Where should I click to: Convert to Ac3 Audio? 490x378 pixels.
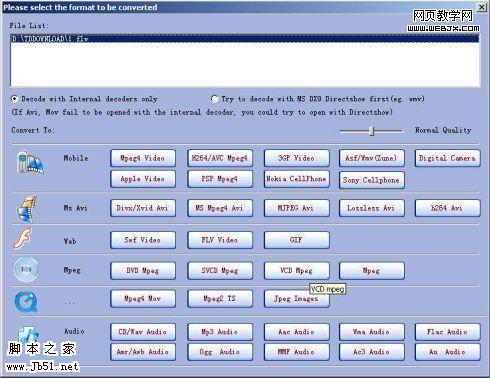click(372, 352)
